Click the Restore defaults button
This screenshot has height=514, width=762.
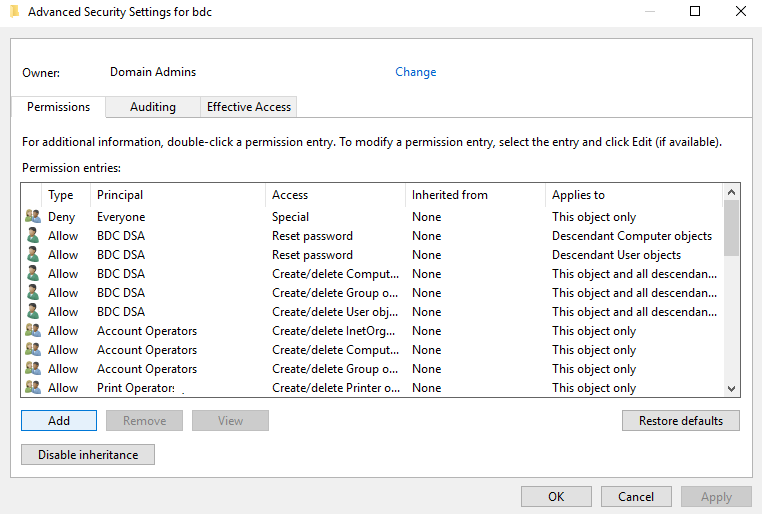680,421
